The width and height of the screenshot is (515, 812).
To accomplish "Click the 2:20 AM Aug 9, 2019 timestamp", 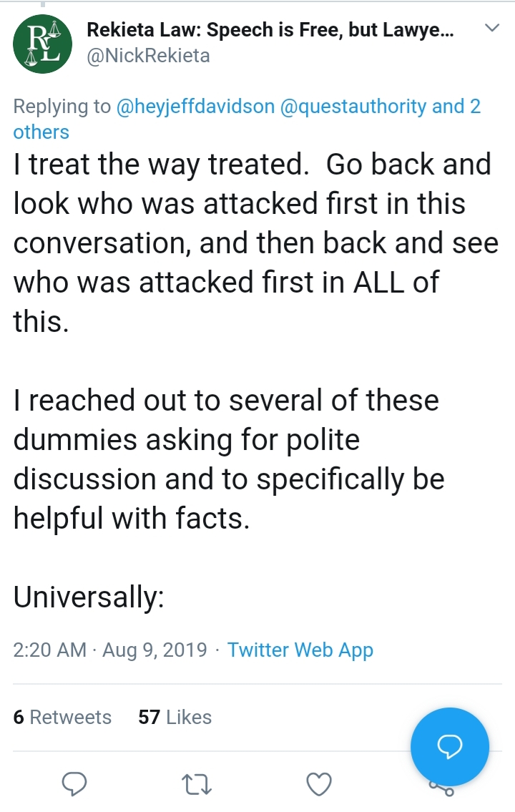I will [x=109, y=650].
